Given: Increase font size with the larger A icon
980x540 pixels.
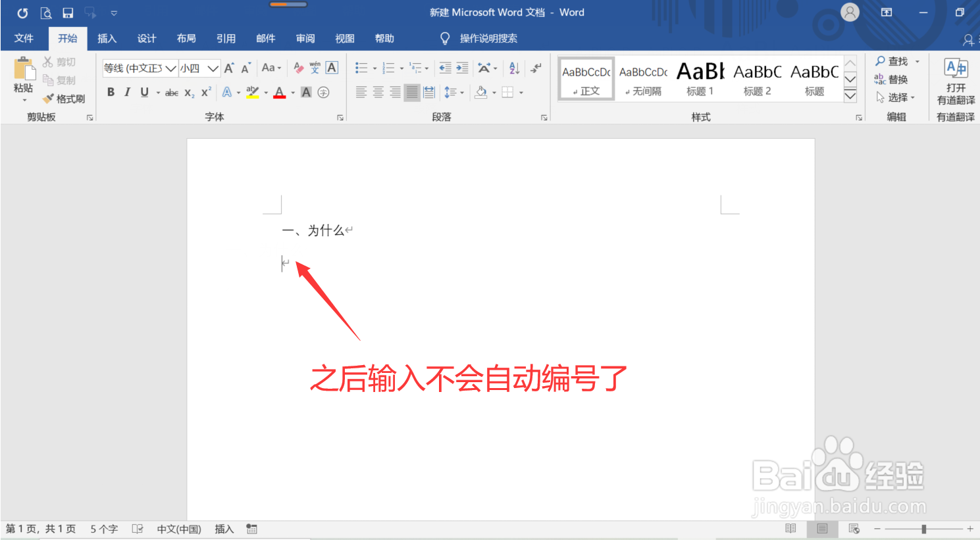Looking at the screenshot, I should tap(229, 68).
